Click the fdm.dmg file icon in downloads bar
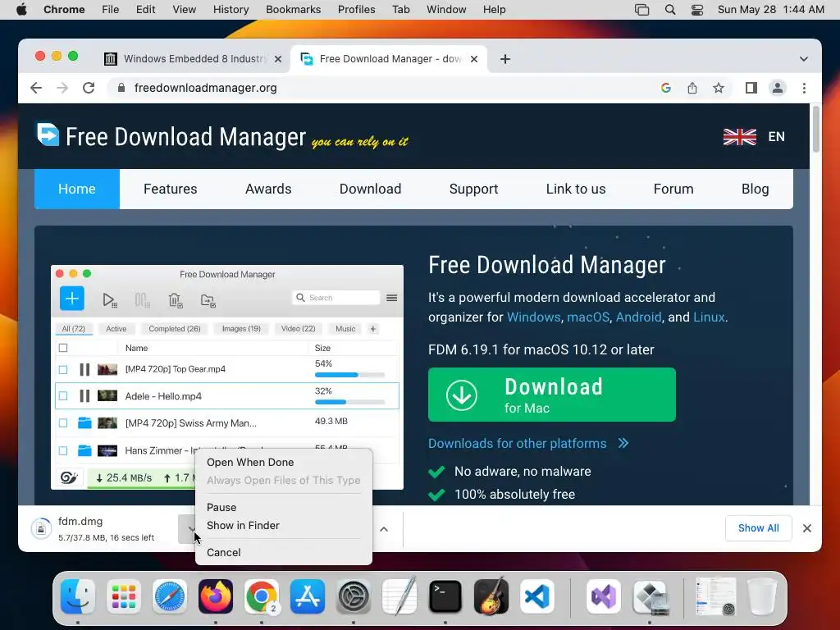The height and width of the screenshot is (630, 840). [41, 528]
